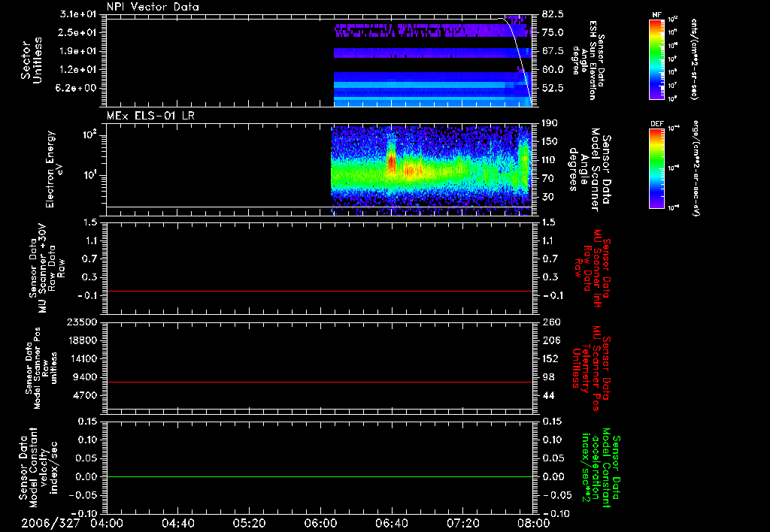Click the '08:00' time axis label
Image resolution: width=770 pixels, height=532 pixels.
pos(533,523)
